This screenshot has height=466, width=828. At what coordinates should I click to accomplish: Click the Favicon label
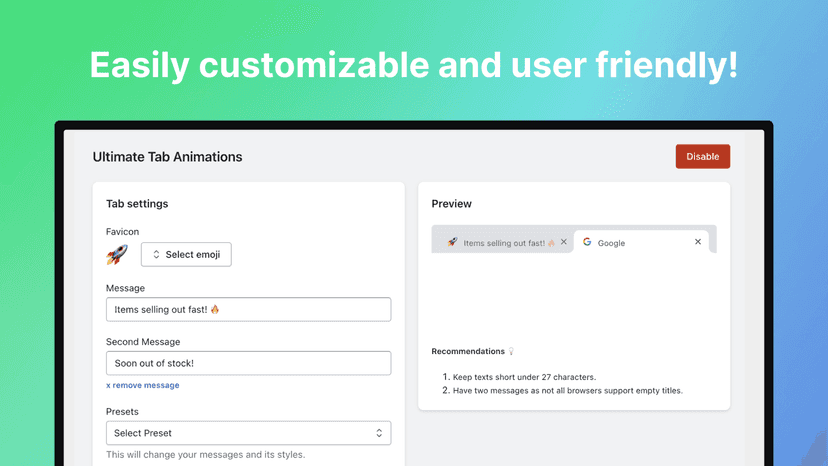pos(123,232)
